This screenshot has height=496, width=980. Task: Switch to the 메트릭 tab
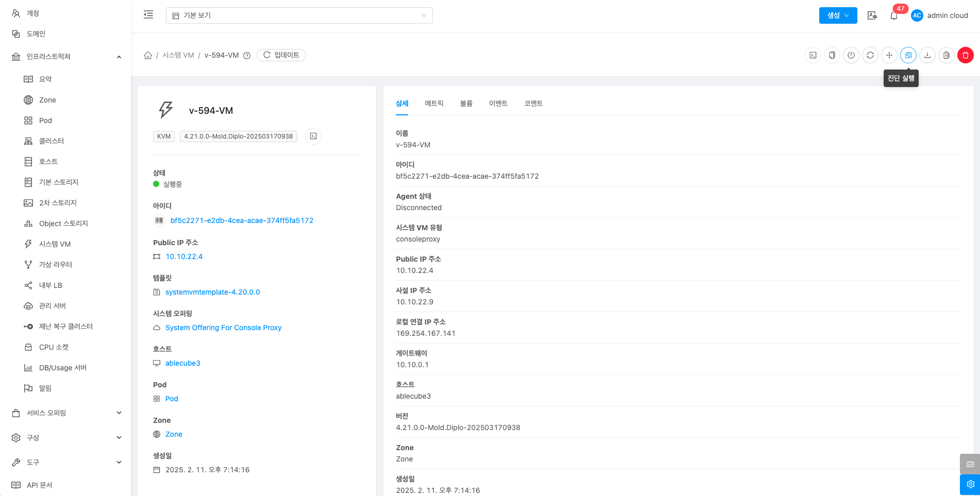434,104
